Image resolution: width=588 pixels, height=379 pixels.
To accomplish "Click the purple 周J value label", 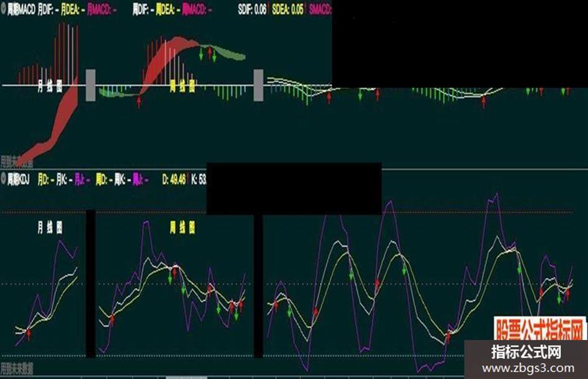I will [141, 180].
